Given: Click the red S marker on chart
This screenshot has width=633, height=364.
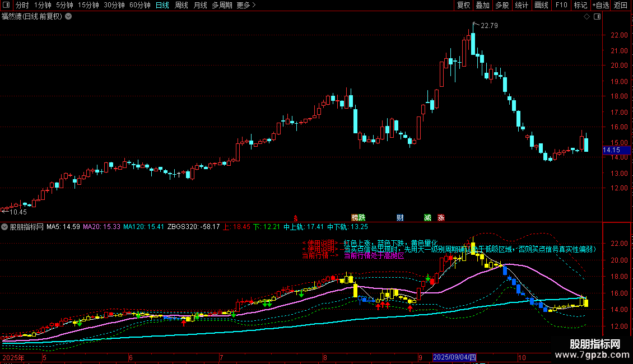Looking at the screenshot, I should click(296, 218).
